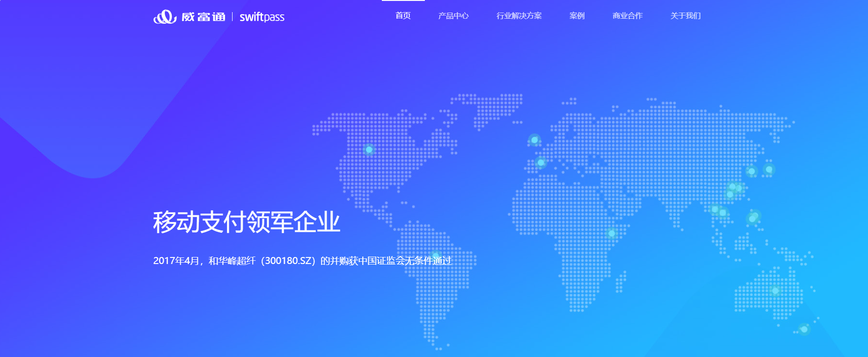Click the 威富通 swirl logo icon
This screenshot has height=357, width=868.
coord(165,17)
